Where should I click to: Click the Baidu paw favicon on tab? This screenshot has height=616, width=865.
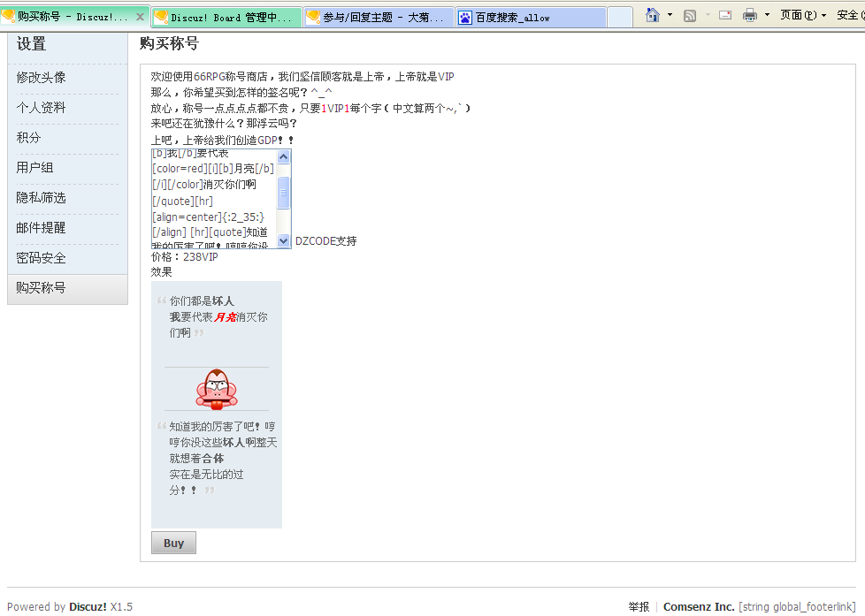tap(465, 18)
